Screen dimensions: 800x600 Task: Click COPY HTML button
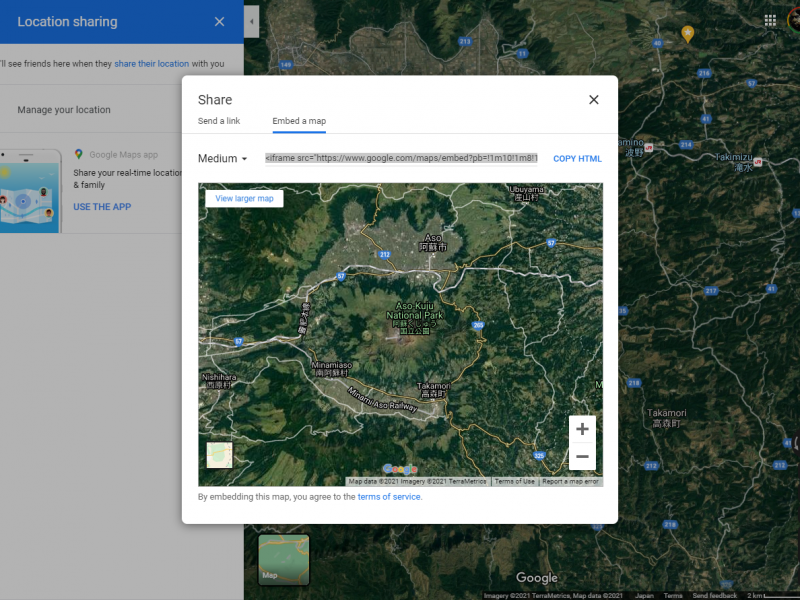tap(577, 159)
